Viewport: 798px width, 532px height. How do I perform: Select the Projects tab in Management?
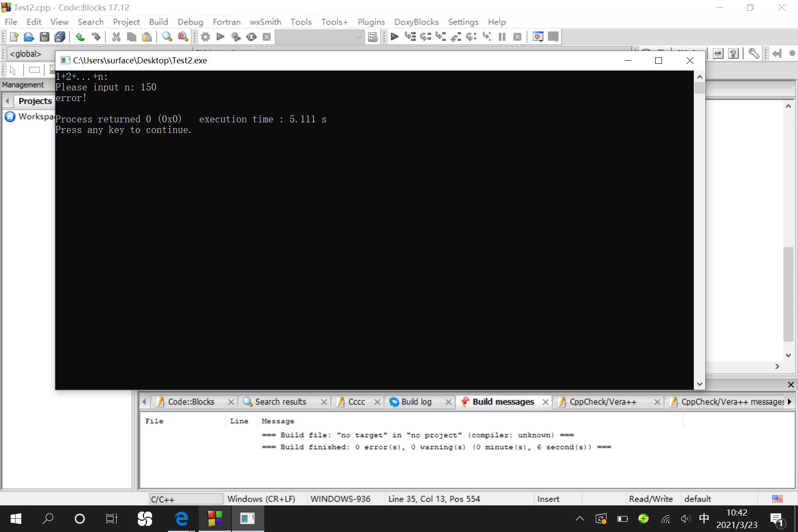[35, 101]
